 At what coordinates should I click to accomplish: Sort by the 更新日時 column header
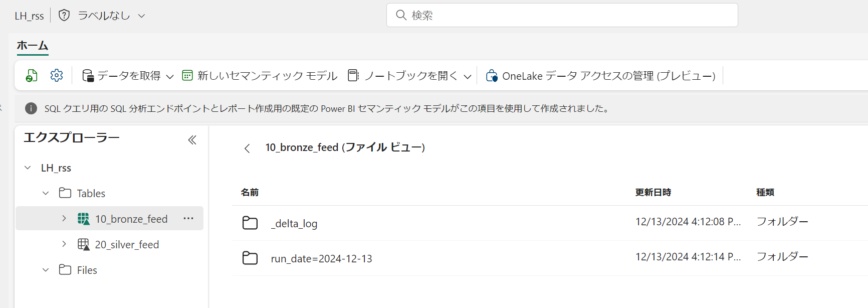coord(653,193)
